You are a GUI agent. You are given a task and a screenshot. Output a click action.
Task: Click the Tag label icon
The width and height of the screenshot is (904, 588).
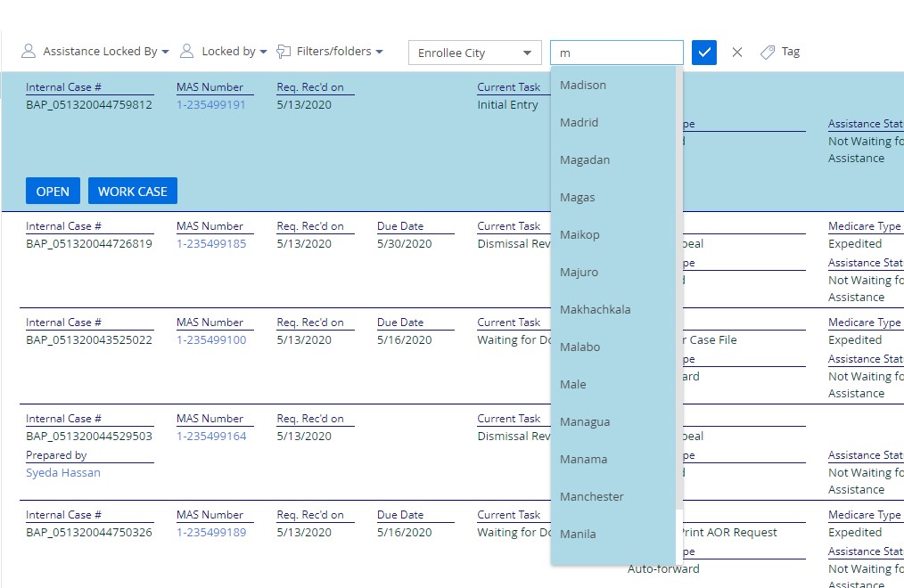pyautogui.click(x=768, y=53)
